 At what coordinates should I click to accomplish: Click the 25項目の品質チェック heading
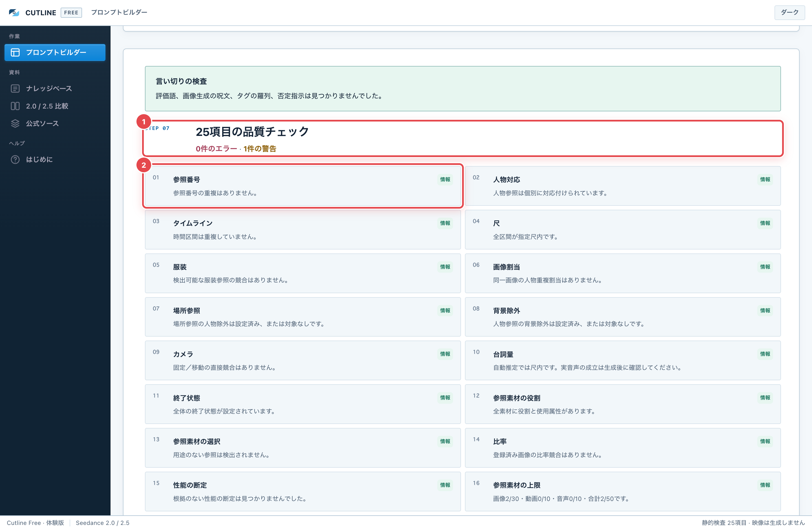252,132
